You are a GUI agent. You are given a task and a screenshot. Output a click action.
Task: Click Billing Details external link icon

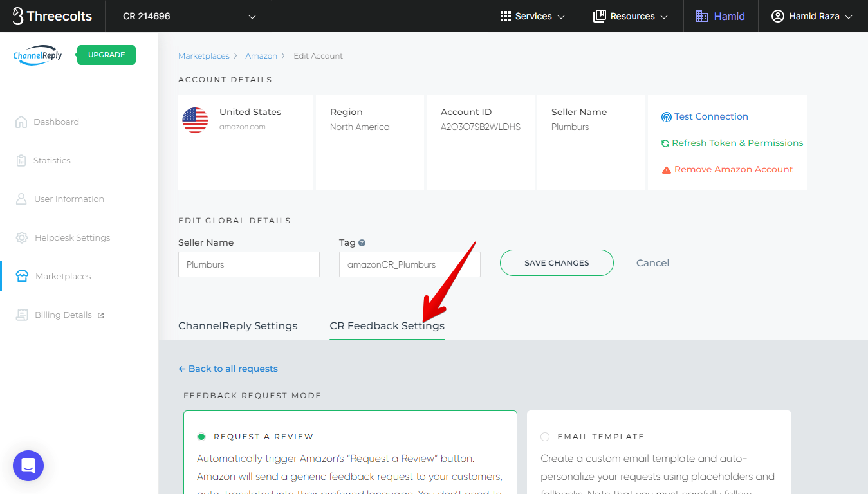(100, 315)
